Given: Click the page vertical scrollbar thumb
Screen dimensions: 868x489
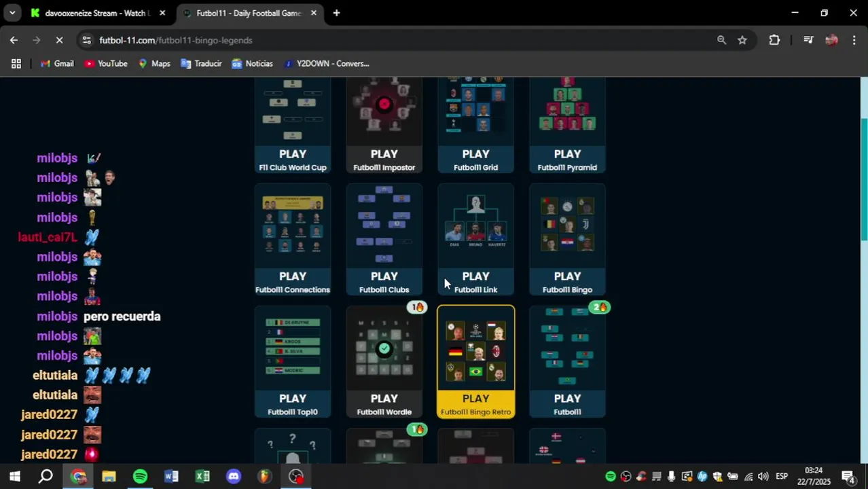Looking at the screenshot, I should tap(864, 179).
